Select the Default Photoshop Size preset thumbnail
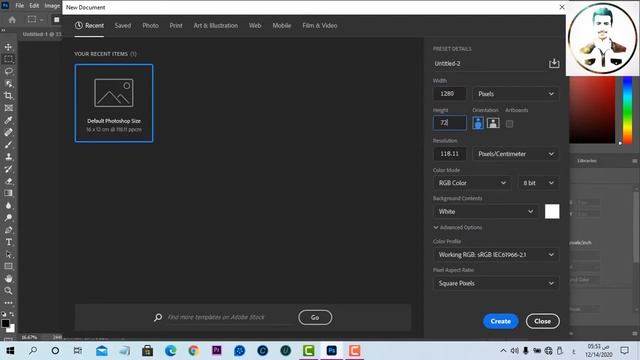Image resolution: width=640 pixels, height=360 pixels. 114,103
